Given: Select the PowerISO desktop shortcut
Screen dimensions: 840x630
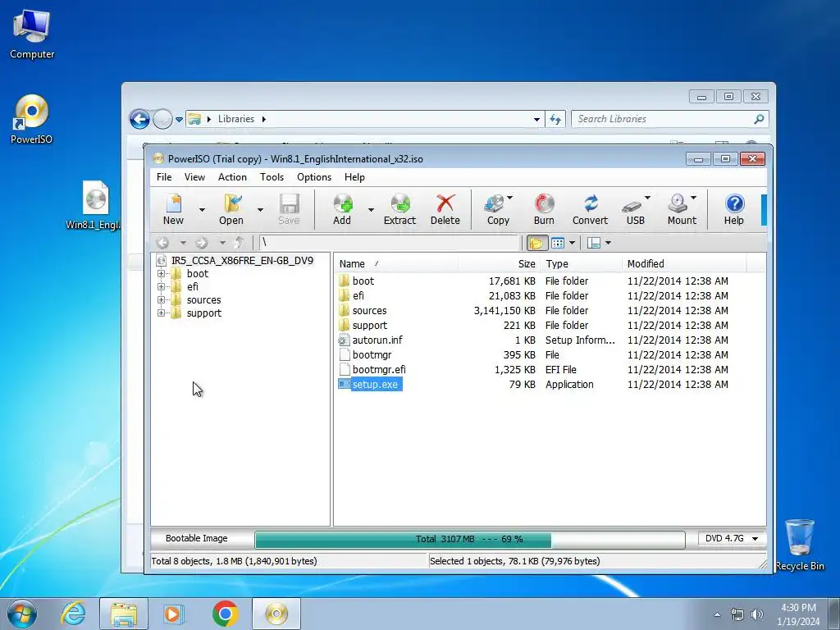Looking at the screenshot, I should (32, 120).
